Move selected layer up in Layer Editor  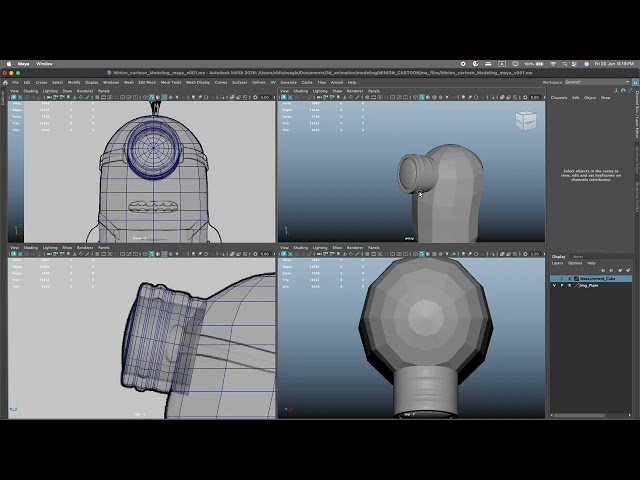click(x=603, y=270)
